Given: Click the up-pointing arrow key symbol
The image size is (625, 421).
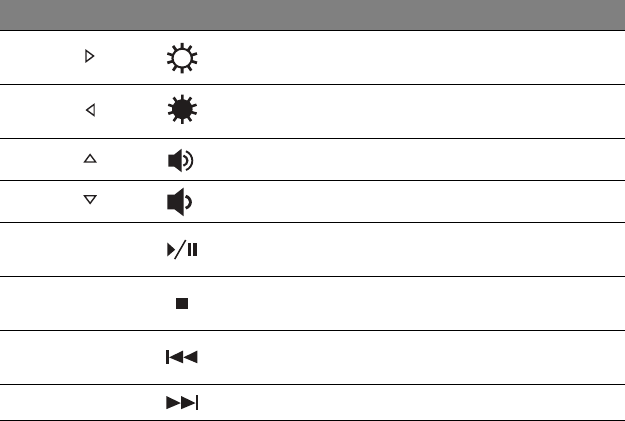Looking at the screenshot, I should 89,160.
